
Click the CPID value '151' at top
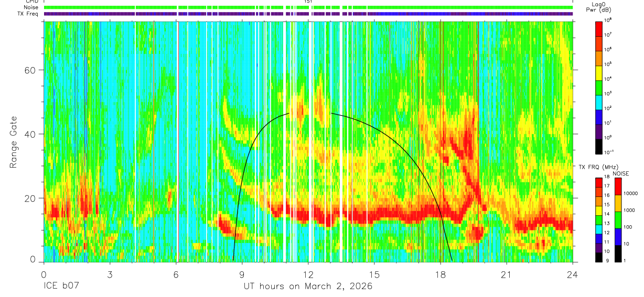pos(308,2)
